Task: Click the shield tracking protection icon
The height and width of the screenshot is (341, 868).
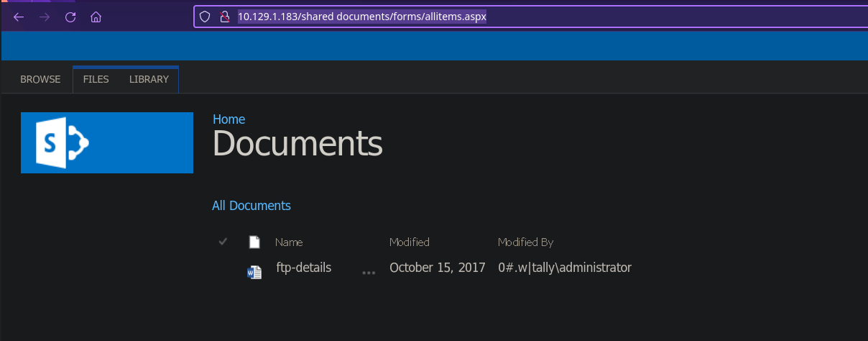Action: (205, 17)
